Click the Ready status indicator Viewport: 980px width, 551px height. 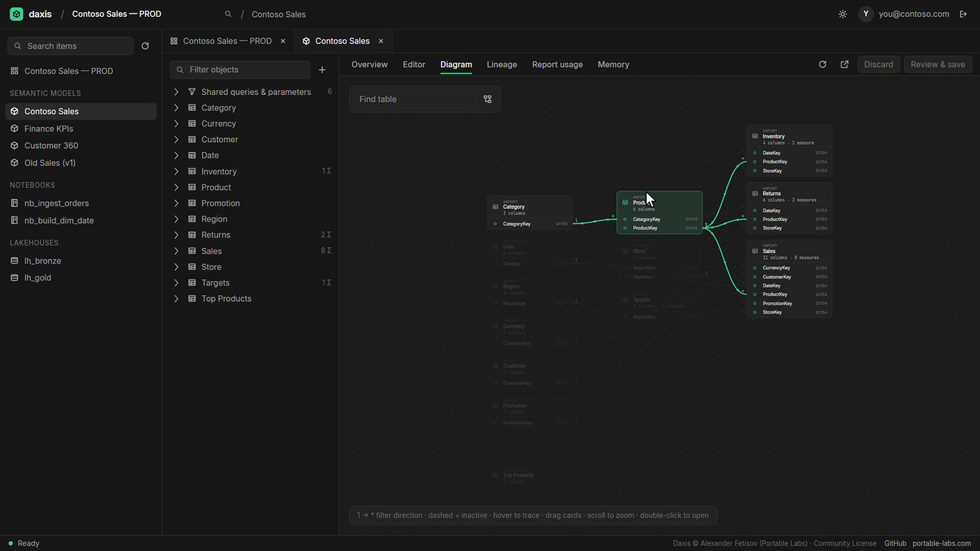24,544
